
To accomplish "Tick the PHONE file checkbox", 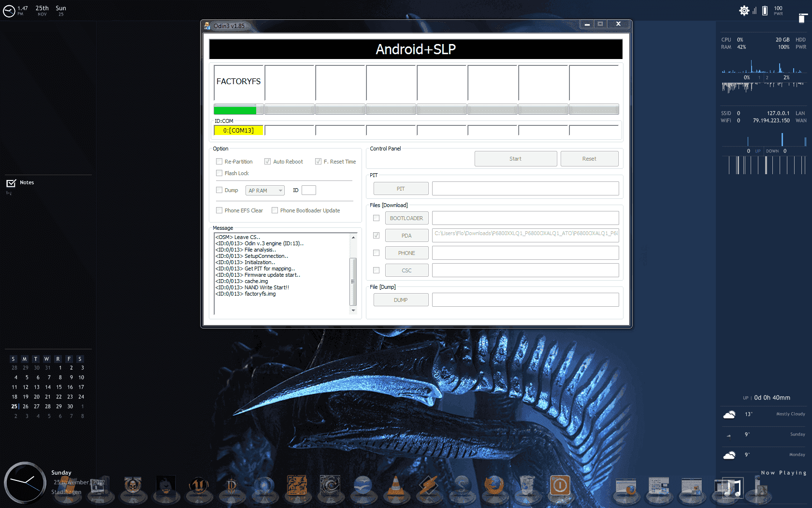I will click(x=377, y=253).
